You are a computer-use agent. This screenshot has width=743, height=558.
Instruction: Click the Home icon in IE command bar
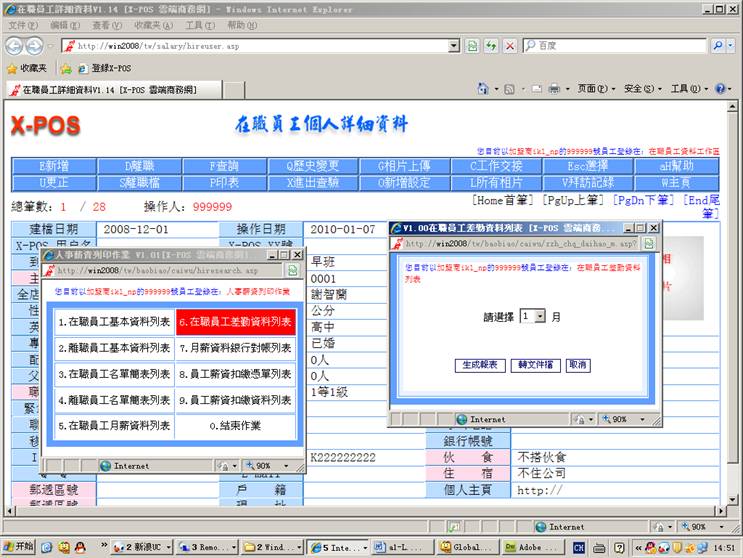coord(484,89)
